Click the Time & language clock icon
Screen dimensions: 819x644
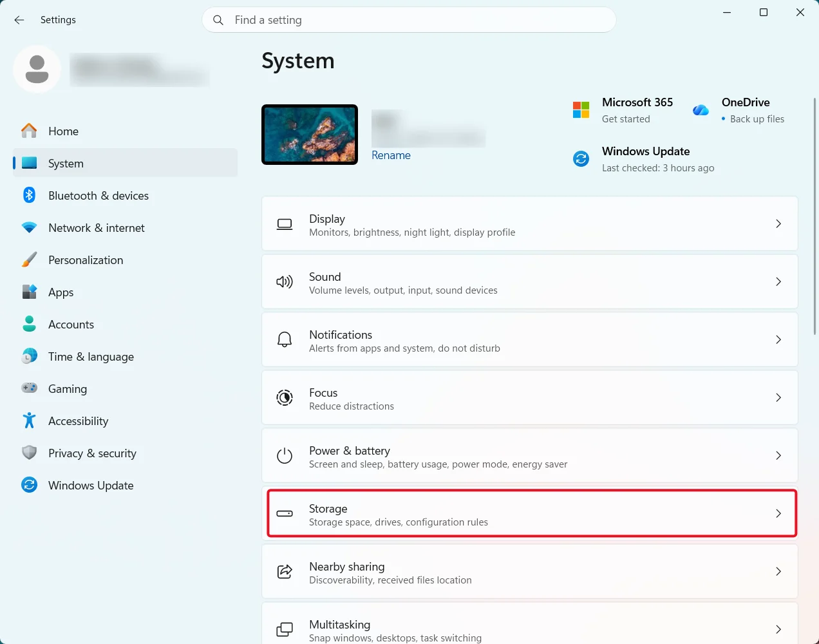[29, 356]
